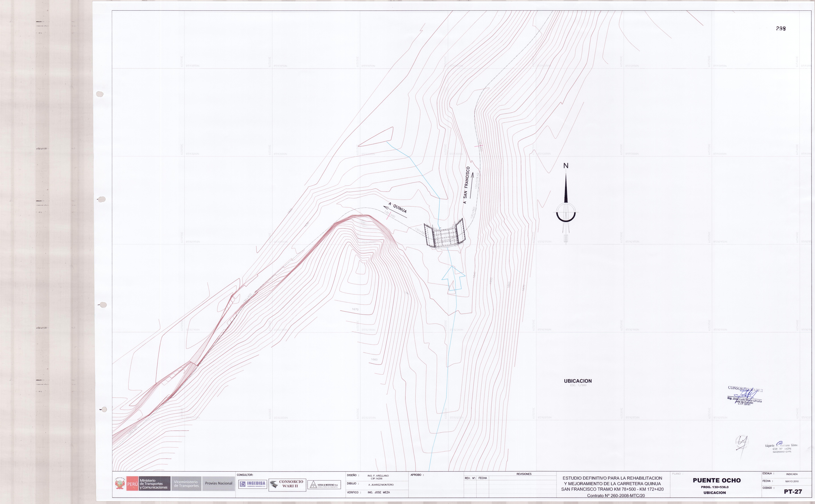Click the 'PUENTE OCHO' plan title
Image resolution: width=815 pixels, height=504 pixels.
(x=717, y=480)
